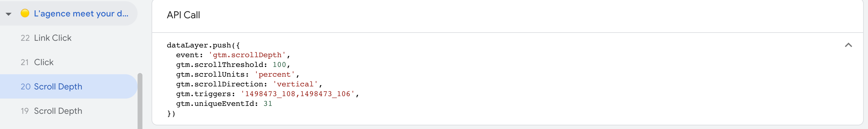This screenshot has height=129, width=868.
Task: Click the gtm.triggers ID string
Action: (298, 94)
